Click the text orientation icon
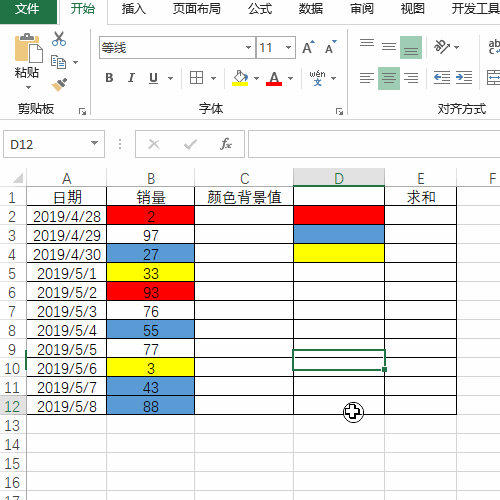The height and width of the screenshot is (500, 500). coord(442,47)
